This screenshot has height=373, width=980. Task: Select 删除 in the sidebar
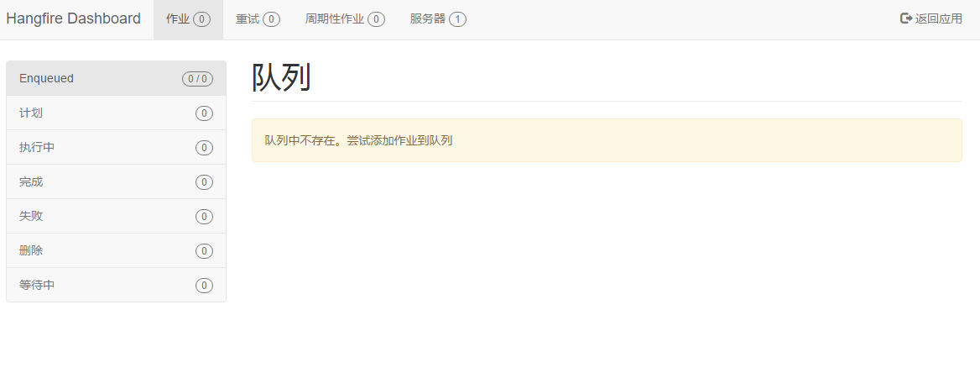pyautogui.click(x=117, y=251)
